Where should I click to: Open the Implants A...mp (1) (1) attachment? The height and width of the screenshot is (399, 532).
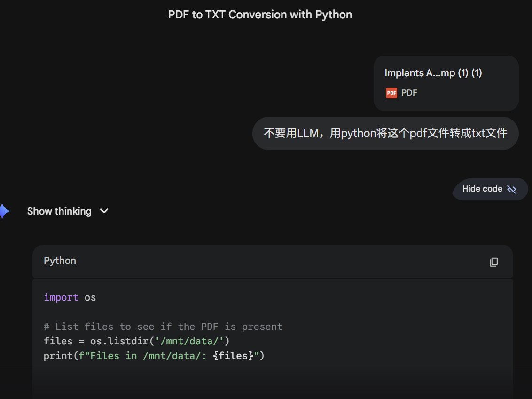446,83
